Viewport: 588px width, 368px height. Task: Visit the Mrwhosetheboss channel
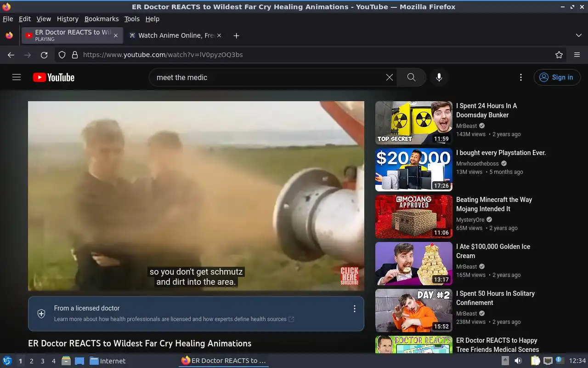(x=477, y=163)
